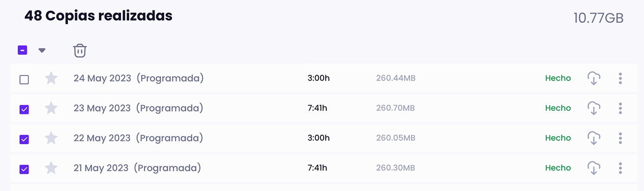Open the 24 May 2023 (Programada) entry

click(x=138, y=79)
